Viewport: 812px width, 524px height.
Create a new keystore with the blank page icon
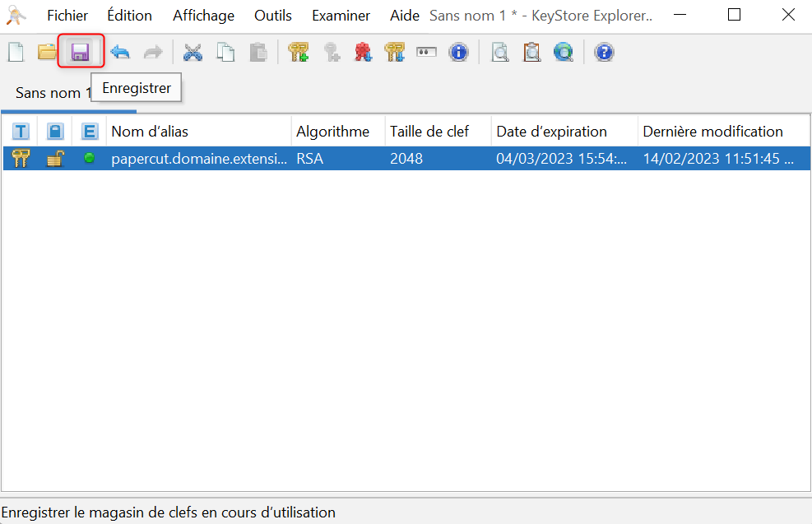pos(16,53)
